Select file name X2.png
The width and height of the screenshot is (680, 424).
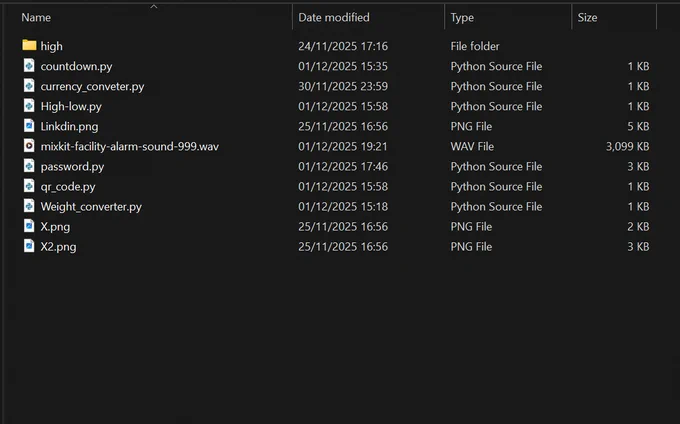point(59,247)
